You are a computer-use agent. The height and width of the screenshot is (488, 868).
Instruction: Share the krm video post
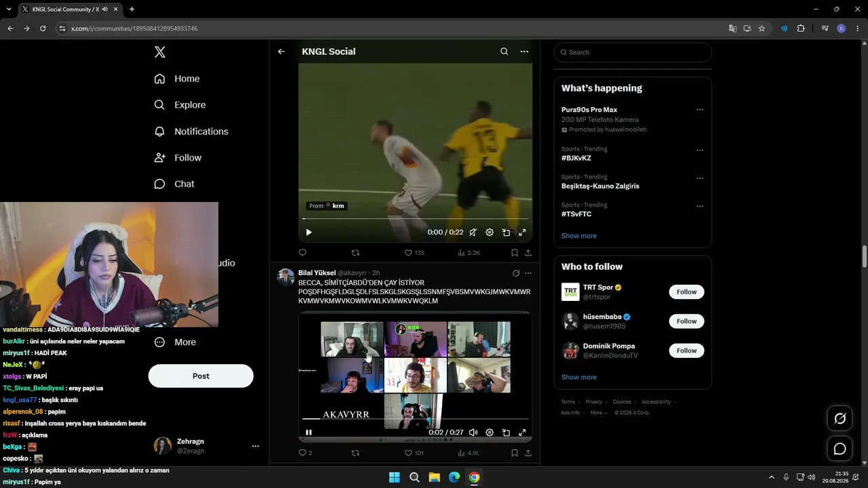[528, 253]
